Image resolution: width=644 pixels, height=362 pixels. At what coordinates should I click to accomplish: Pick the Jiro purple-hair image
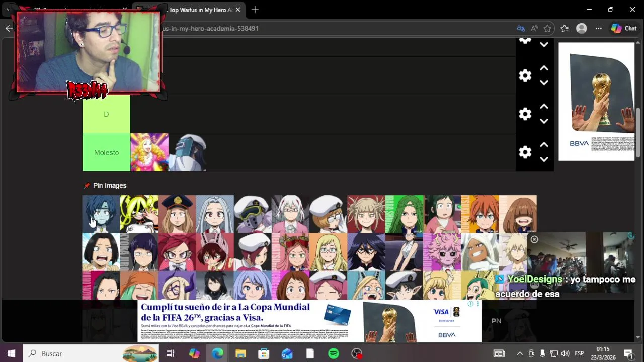139,252
